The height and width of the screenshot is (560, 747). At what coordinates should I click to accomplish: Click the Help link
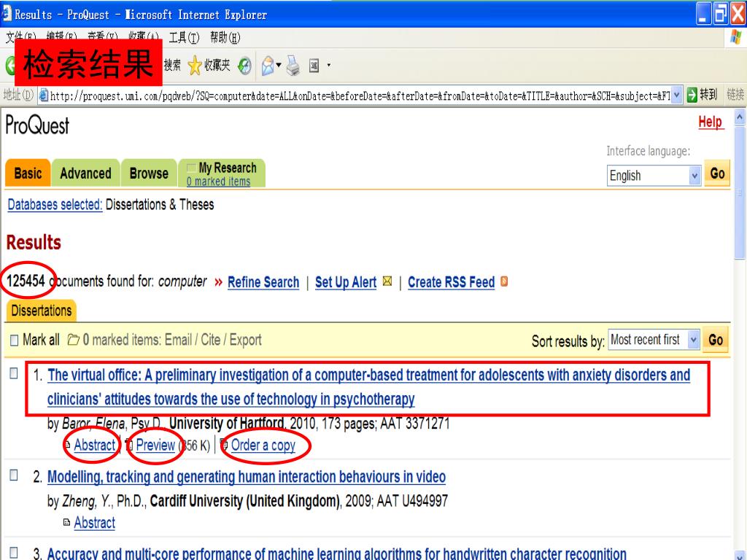[x=711, y=122]
